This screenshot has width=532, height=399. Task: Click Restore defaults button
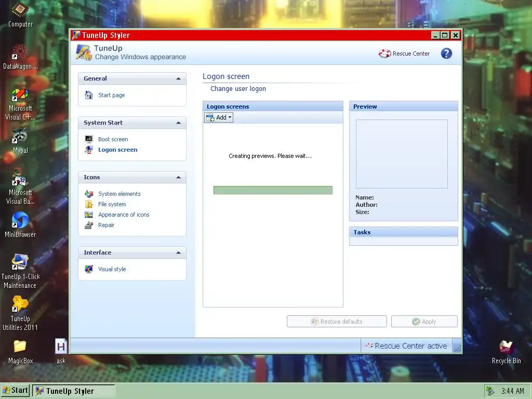(x=337, y=322)
